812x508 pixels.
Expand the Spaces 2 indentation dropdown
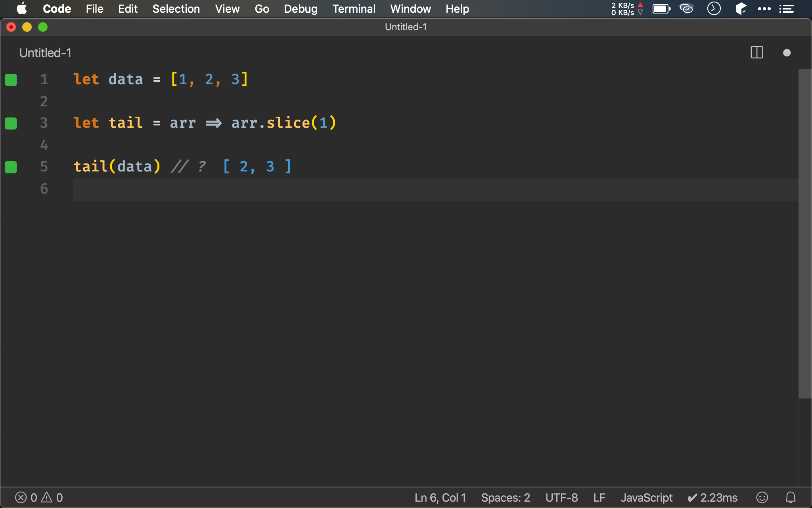pyautogui.click(x=504, y=497)
